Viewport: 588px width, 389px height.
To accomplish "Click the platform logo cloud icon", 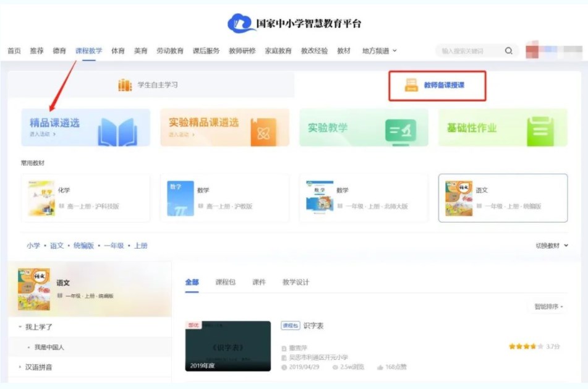I will 241,24.
